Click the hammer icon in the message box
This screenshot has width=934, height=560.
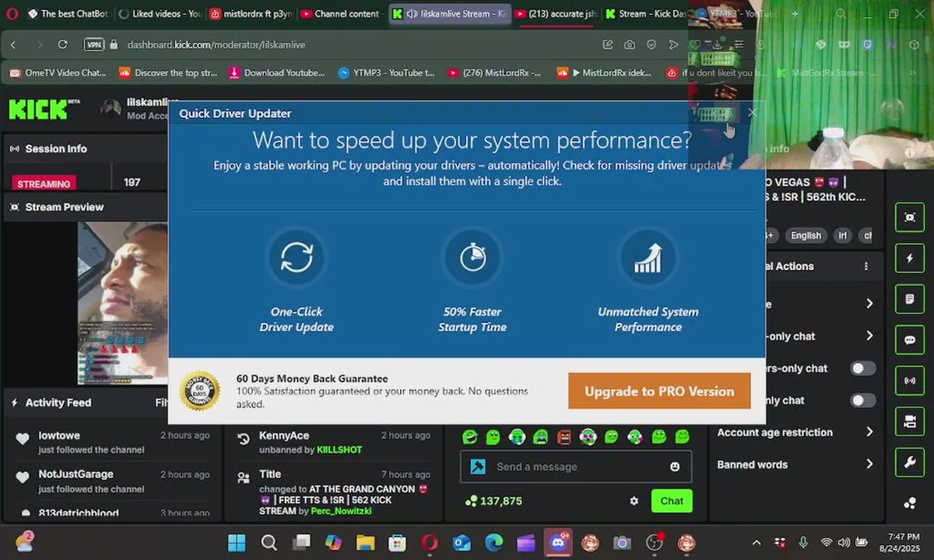pyautogui.click(x=478, y=467)
